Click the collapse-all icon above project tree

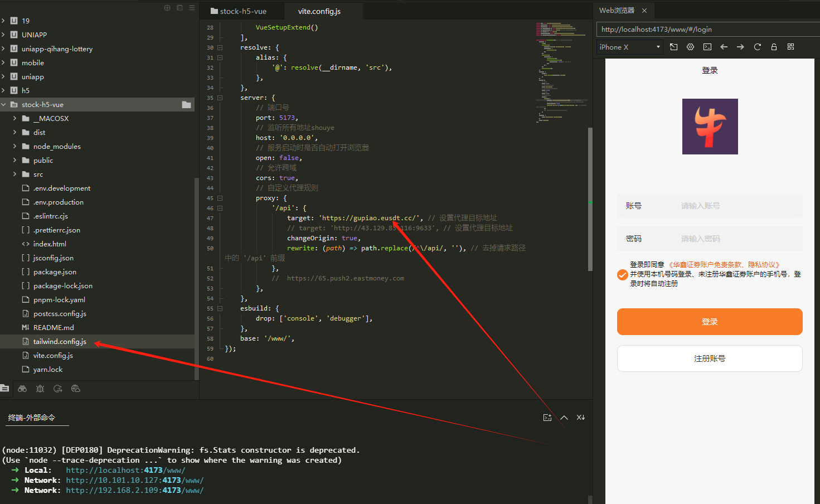[179, 8]
